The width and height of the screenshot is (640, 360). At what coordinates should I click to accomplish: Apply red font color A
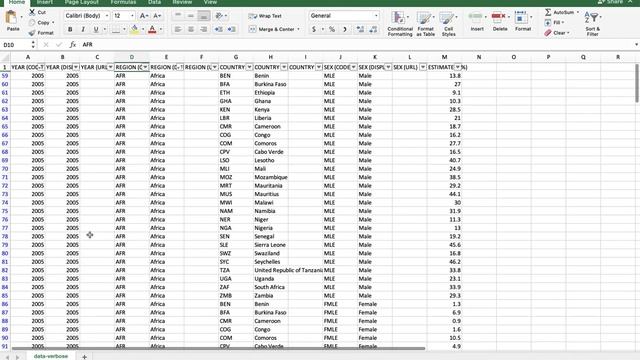(x=152, y=29)
